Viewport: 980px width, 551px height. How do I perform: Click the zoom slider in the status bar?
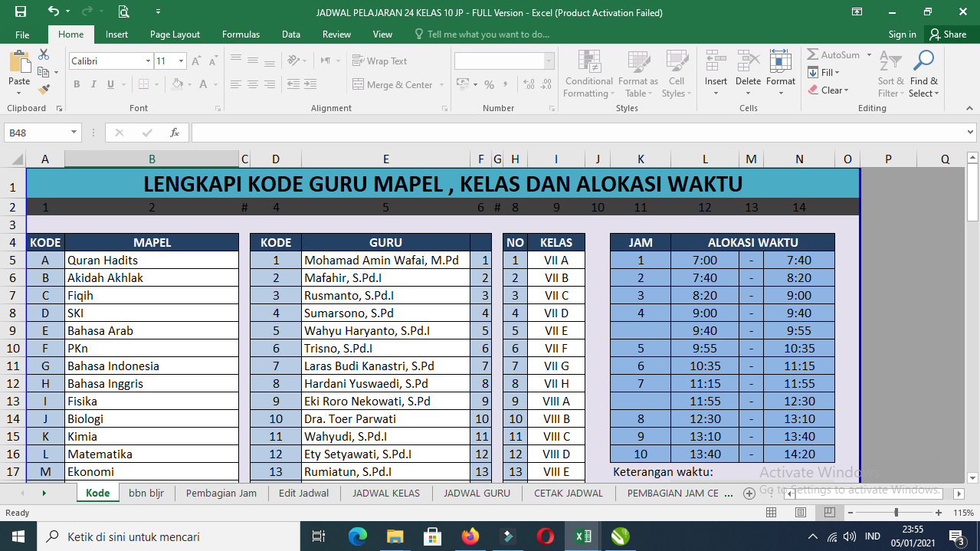896,513
